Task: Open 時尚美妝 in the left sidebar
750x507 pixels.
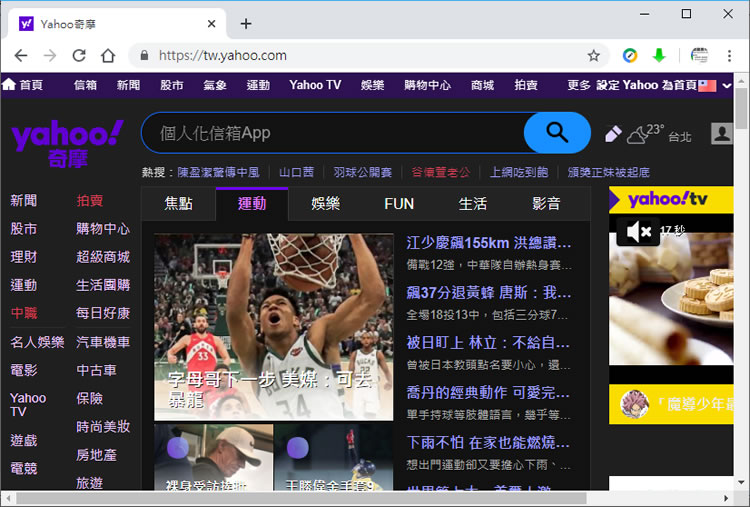Action: [103, 427]
